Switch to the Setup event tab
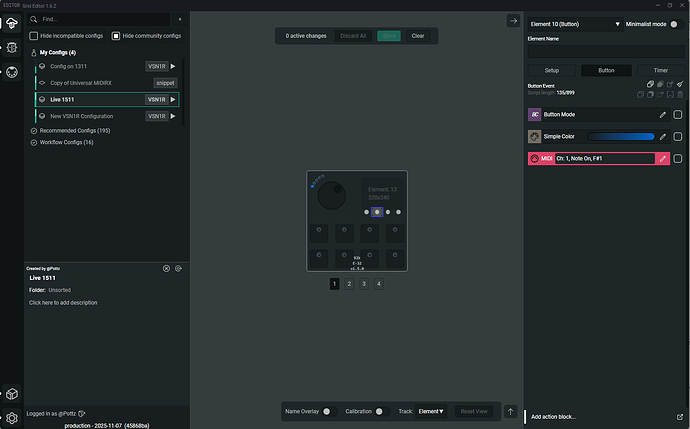Screen dimensions: 690x429 pyautogui.click(x=552, y=71)
